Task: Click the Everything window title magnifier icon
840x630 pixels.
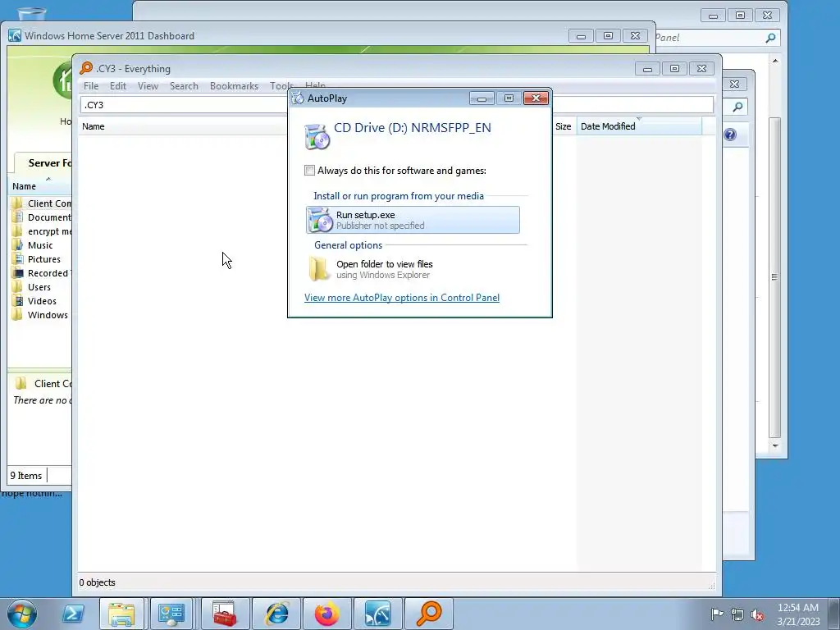Action: coord(85,68)
